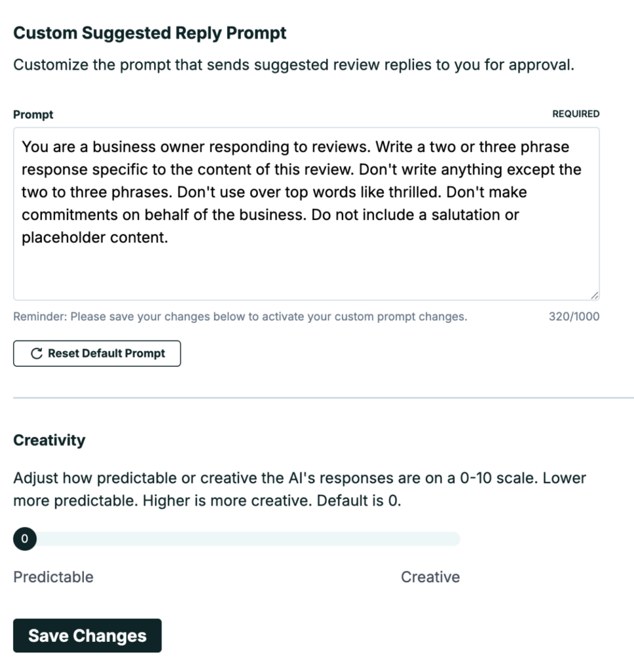Click the reminder text about saving changes
Screen dimensions: 634x672
point(240,317)
